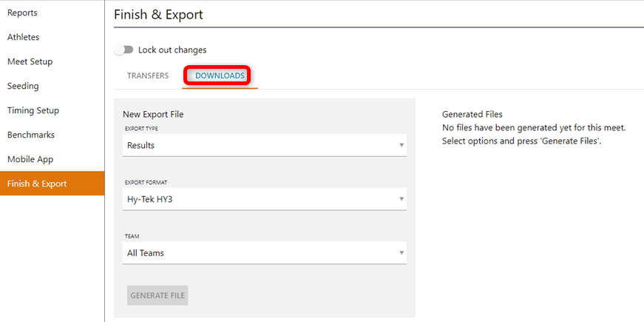Open the Mobile App section
The width and height of the screenshot is (644, 322).
30,159
